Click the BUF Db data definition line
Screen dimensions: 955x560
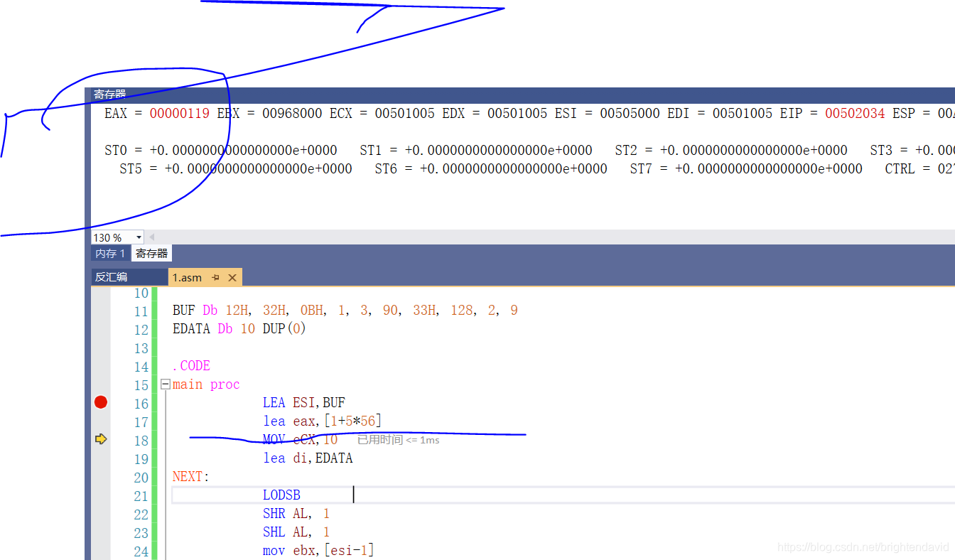coord(345,311)
